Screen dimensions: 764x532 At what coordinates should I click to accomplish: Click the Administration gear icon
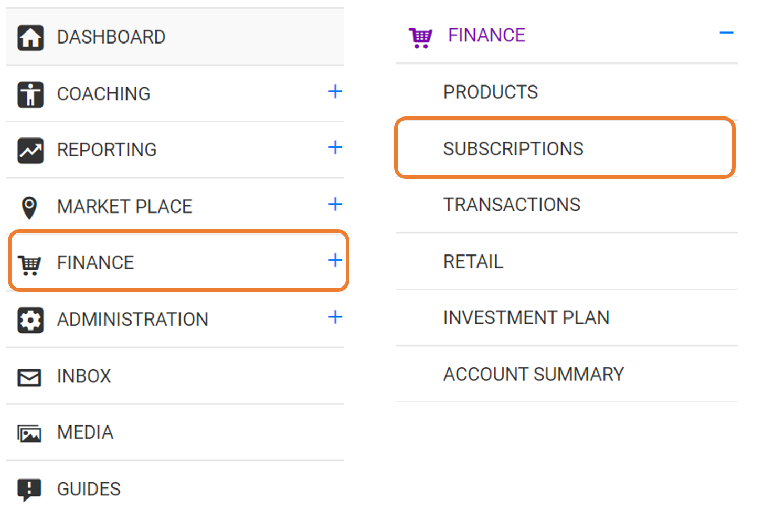coord(30,320)
